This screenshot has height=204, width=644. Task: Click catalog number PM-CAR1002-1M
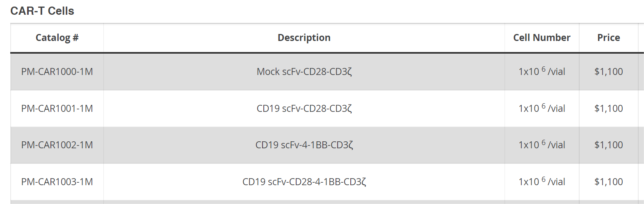pos(57,145)
